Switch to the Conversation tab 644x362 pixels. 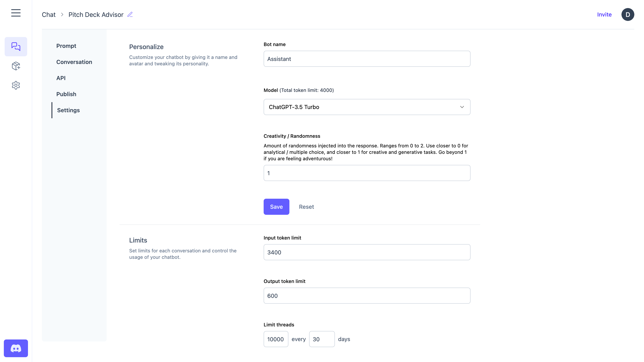tap(74, 62)
